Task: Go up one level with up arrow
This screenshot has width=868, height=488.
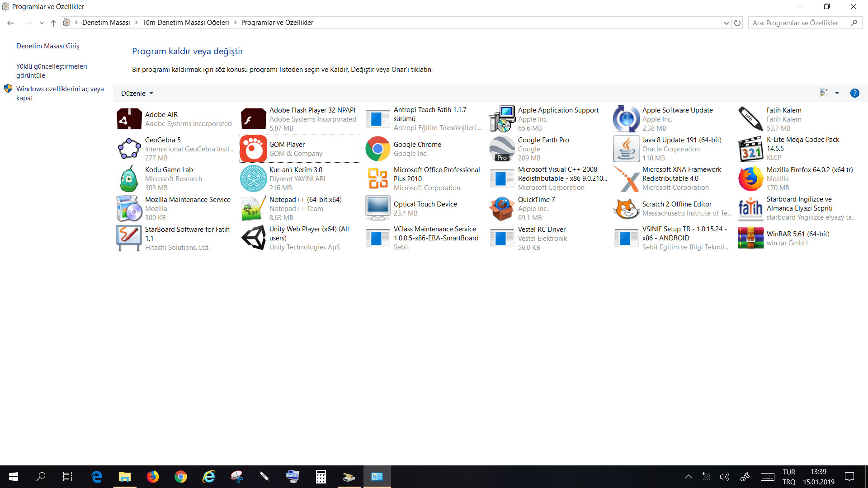Action: [x=53, y=23]
